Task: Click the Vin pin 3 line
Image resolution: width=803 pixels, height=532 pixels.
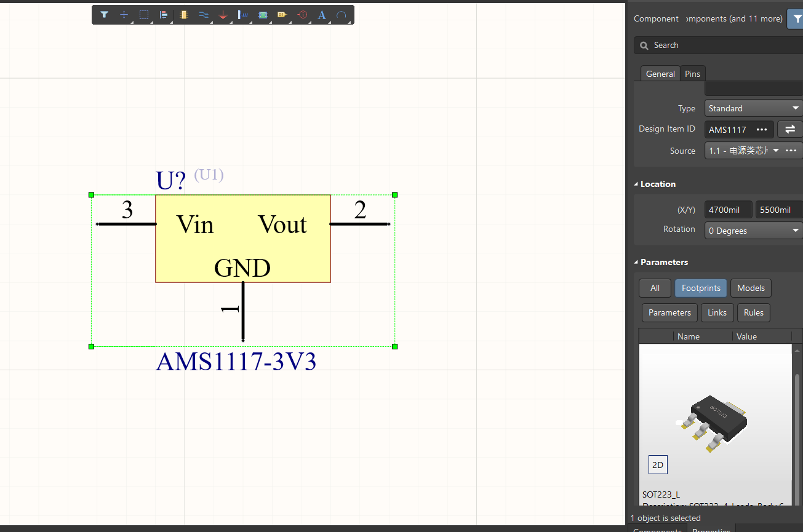Action: tap(126, 224)
